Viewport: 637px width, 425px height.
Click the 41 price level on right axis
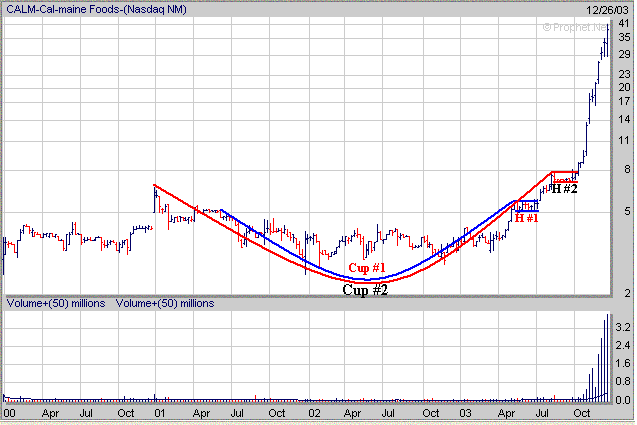tap(623, 24)
